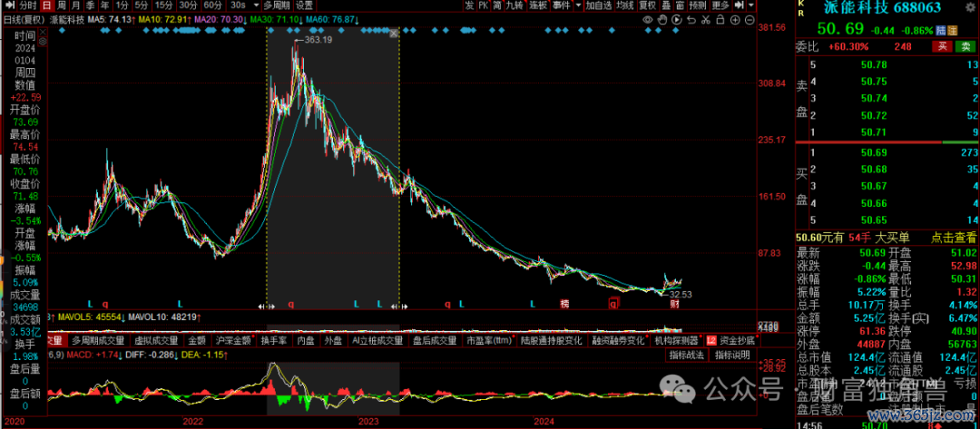Click the orange 注 badge next to the price

click(x=952, y=31)
